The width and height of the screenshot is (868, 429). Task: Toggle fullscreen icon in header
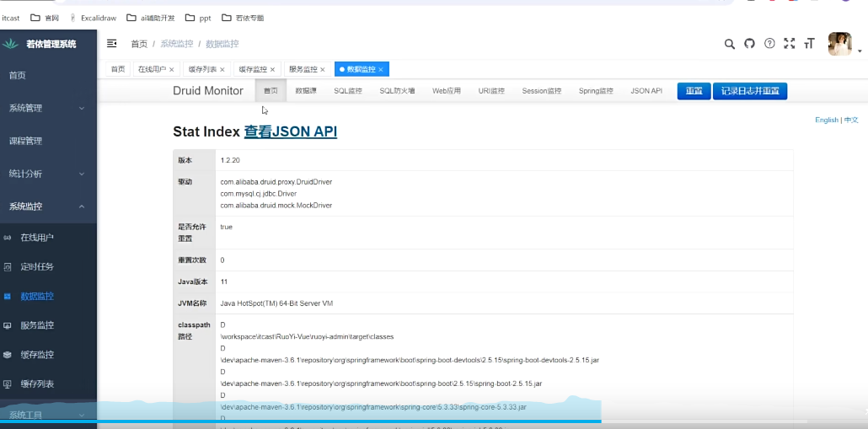coord(790,43)
